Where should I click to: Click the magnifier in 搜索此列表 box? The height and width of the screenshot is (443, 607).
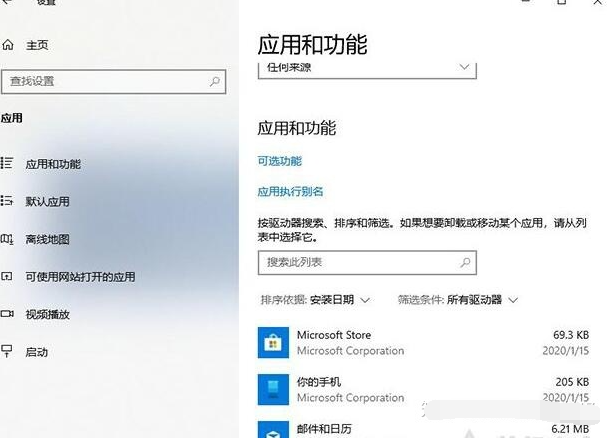(465, 263)
